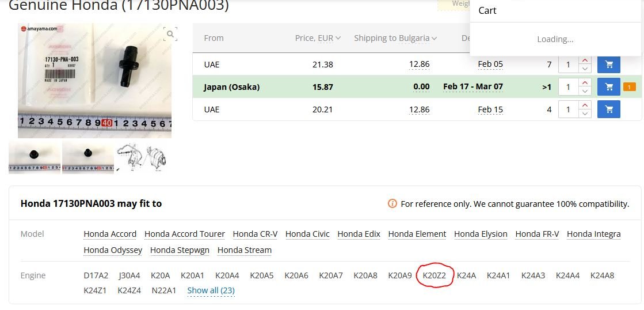
Task: Increase quantity for the 21.38 EUR UAE row
Action: point(585,61)
